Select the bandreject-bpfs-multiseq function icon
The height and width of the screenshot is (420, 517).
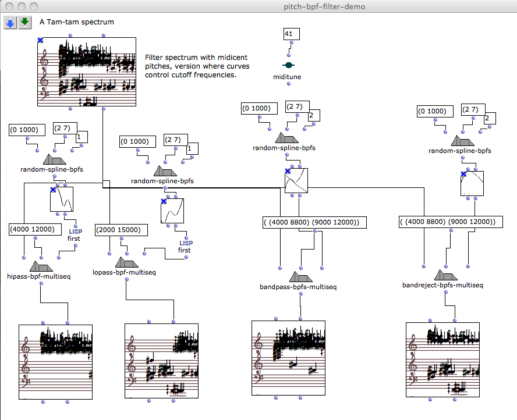[445, 275]
